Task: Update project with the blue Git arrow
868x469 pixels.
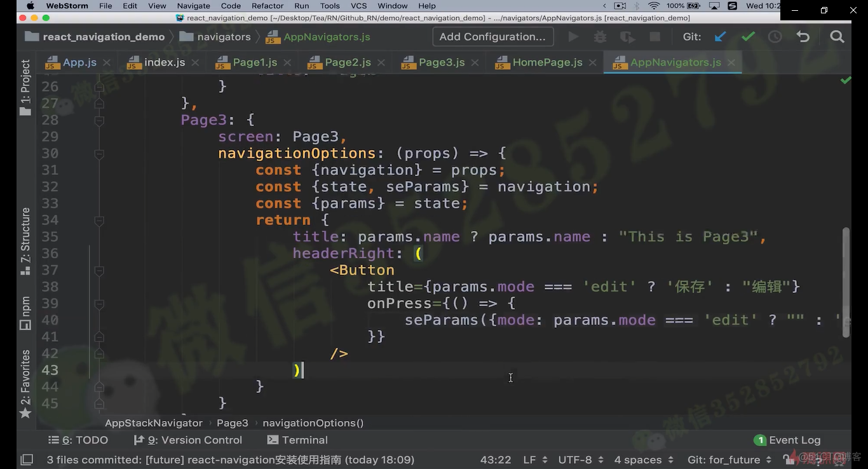Action: click(721, 37)
